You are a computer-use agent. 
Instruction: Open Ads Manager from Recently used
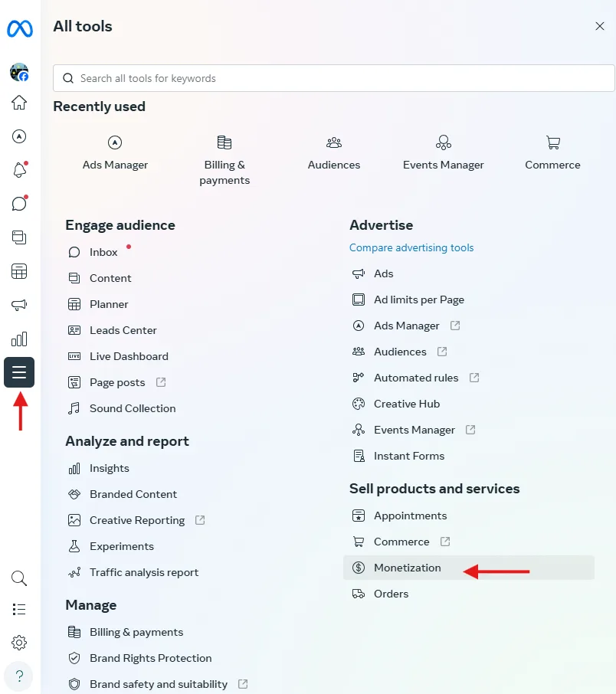[x=115, y=153]
